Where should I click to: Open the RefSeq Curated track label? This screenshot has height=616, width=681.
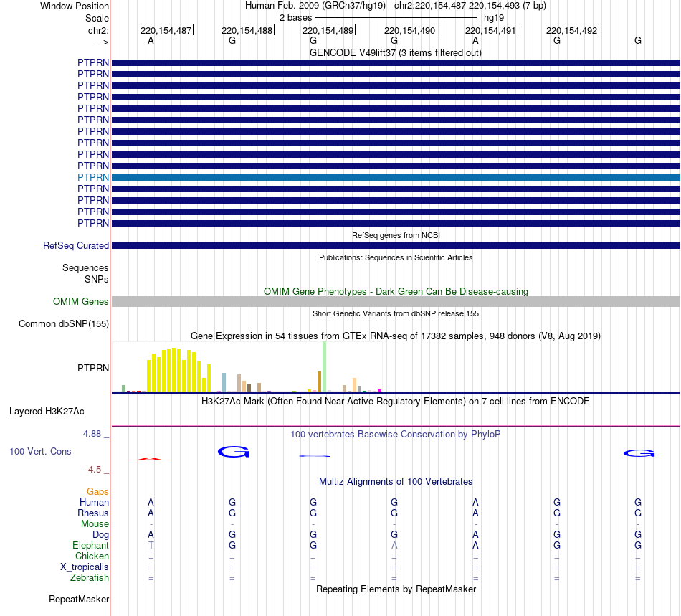(76, 245)
